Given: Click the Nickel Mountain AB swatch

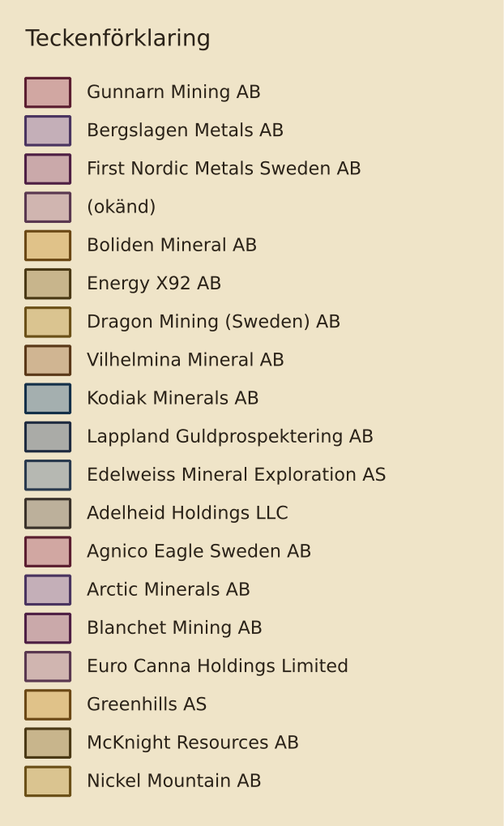Looking at the screenshot, I should 48,781.
